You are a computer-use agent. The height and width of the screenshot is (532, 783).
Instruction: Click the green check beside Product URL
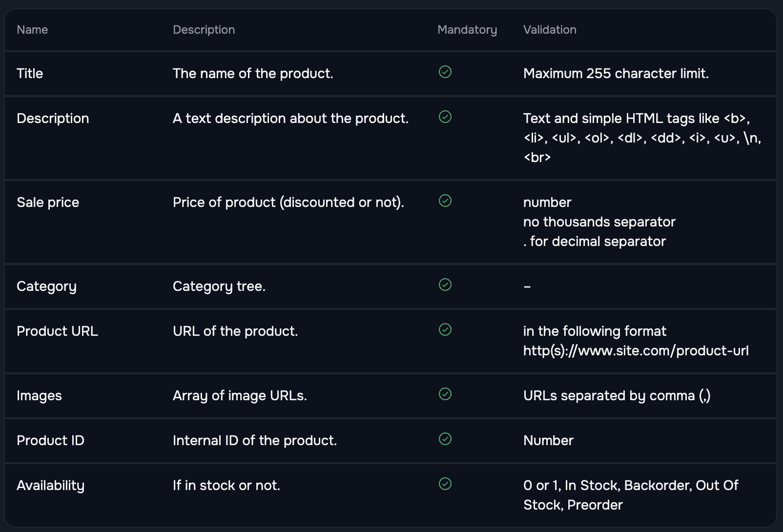tap(445, 330)
